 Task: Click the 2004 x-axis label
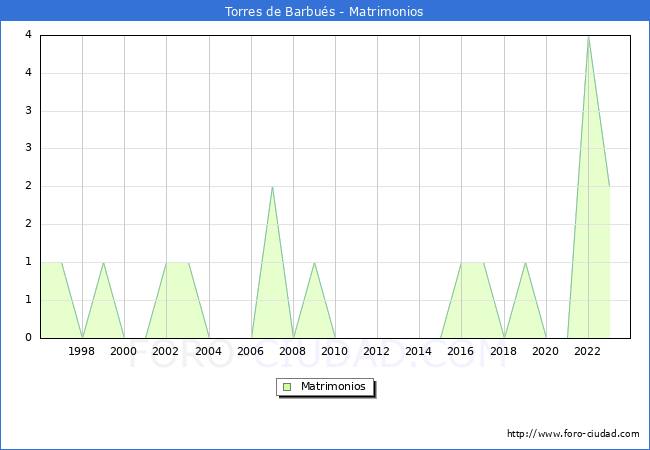pyautogui.click(x=208, y=351)
